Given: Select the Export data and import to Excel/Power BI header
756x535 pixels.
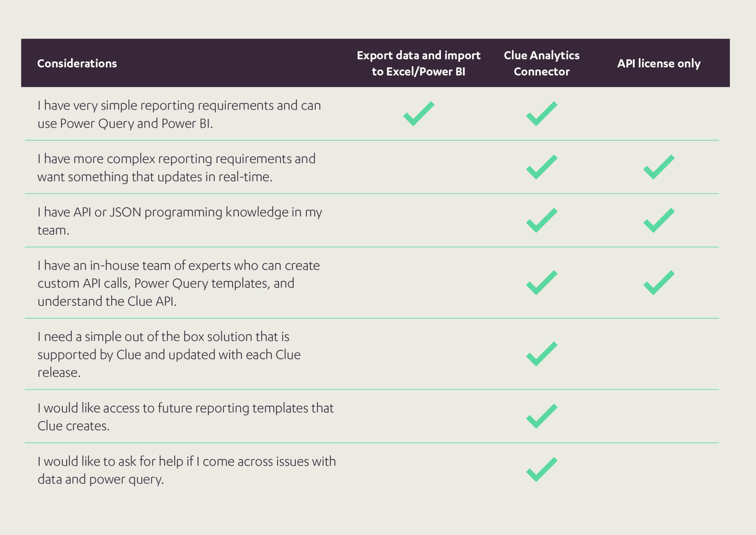Looking at the screenshot, I should (x=419, y=63).
